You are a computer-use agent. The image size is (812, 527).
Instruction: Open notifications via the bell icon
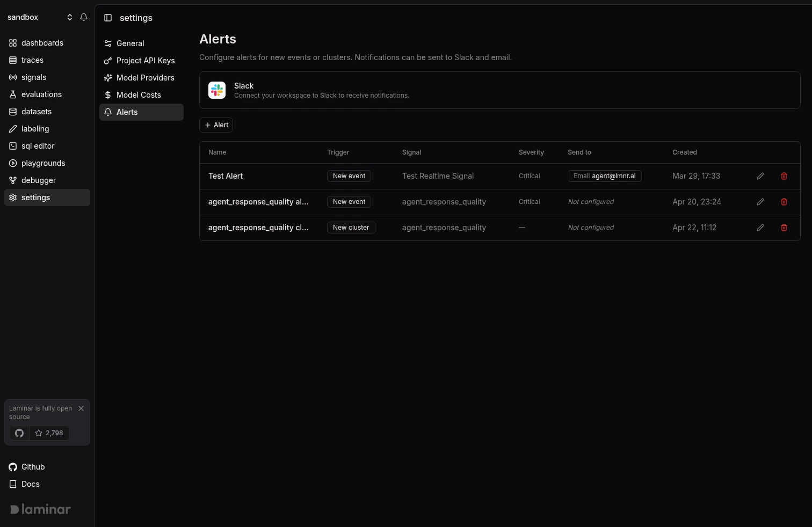(x=84, y=17)
